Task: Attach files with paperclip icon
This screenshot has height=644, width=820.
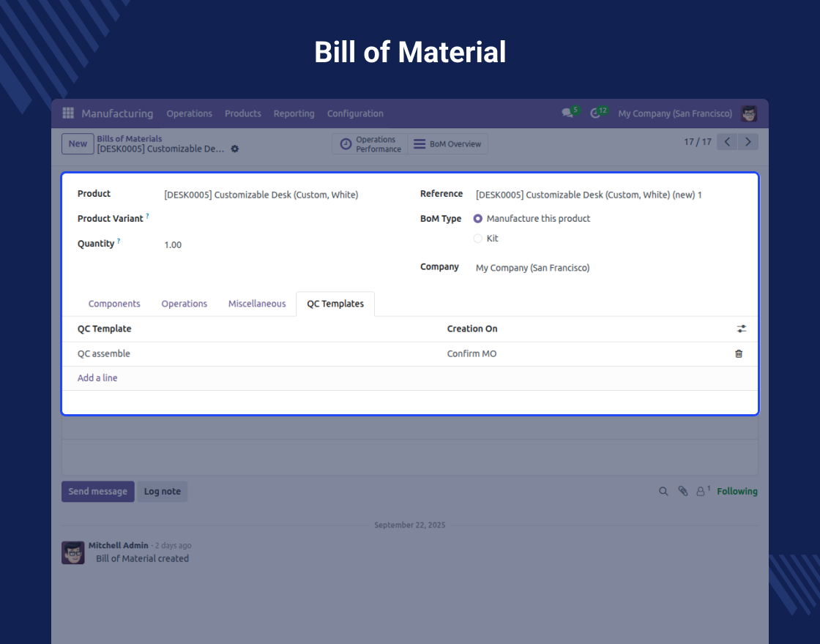Action: 683,491
